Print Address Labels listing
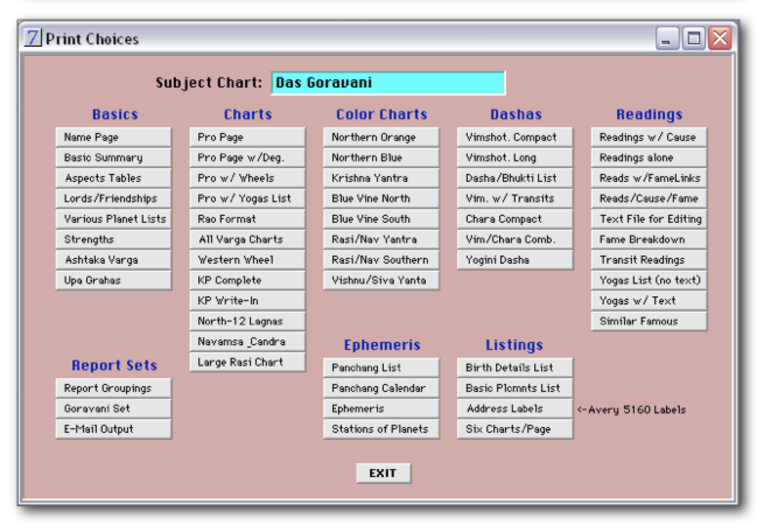Image resolution: width=771 pixels, height=532 pixels. (515, 408)
